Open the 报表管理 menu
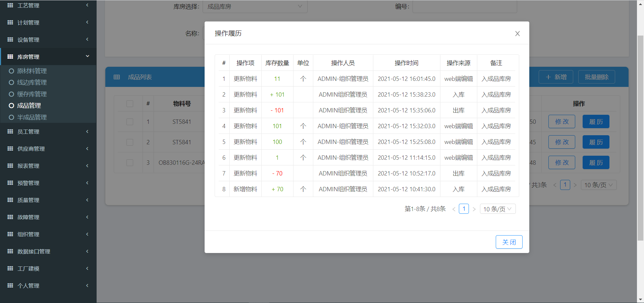The height and width of the screenshot is (303, 644). (x=48, y=166)
